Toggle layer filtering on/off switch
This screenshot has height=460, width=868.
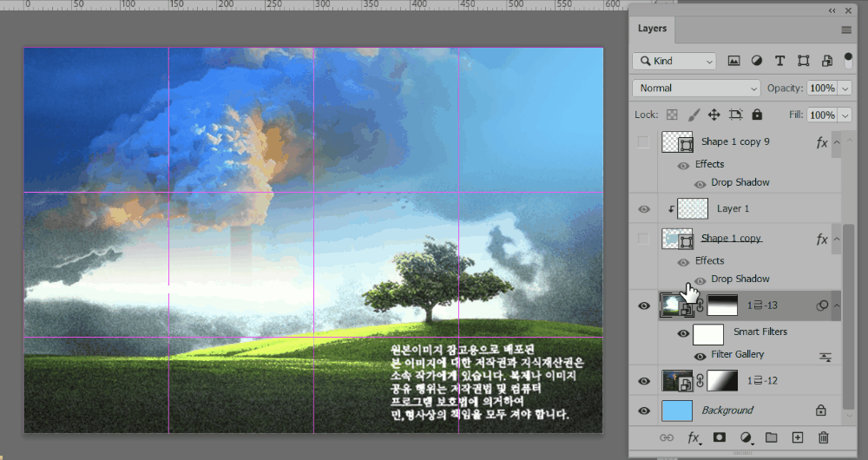pos(847,60)
